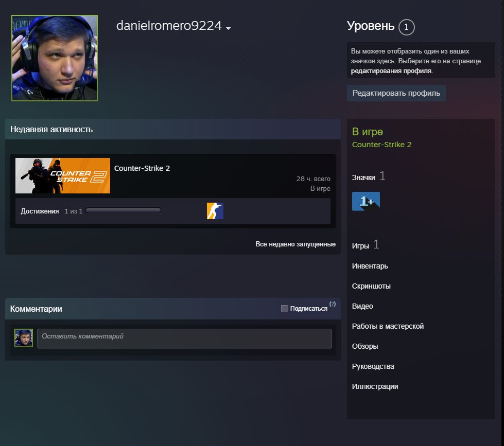Viewport: 504px width, 446px height.
Task: Open Counter-Strike 2 under 'В игре'
Action: click(381, 145)
